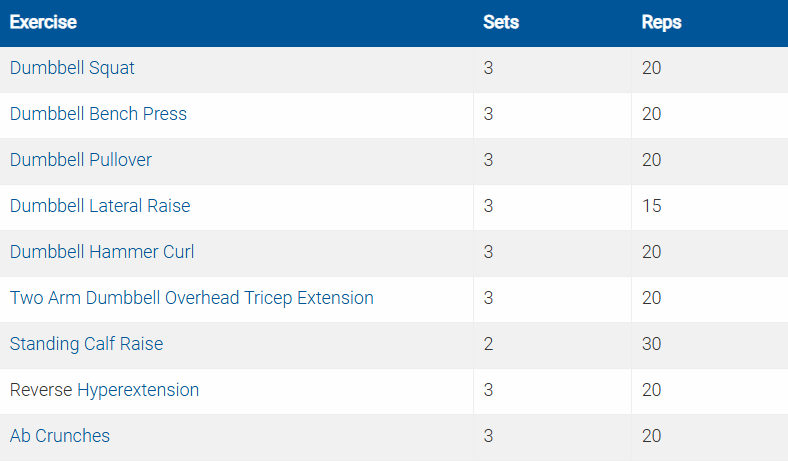
Task: Select the Dumbbell Lateral Raise link
Action: [x=100, y=207]
